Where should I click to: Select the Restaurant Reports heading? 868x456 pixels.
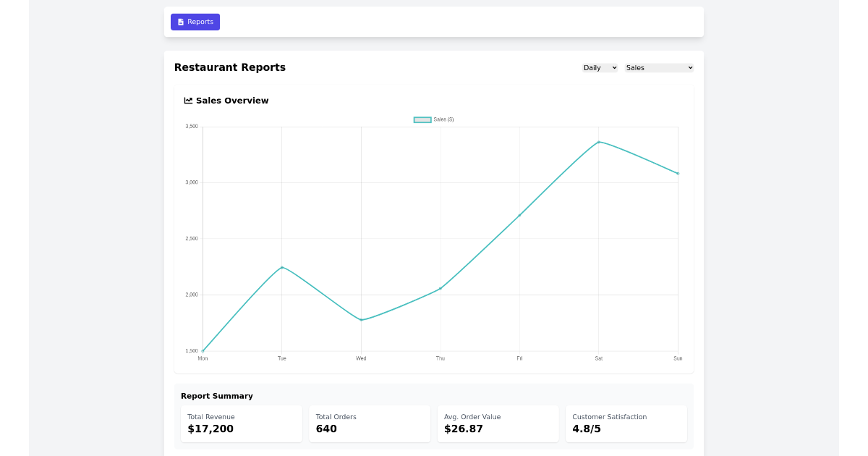coord(230,67)
